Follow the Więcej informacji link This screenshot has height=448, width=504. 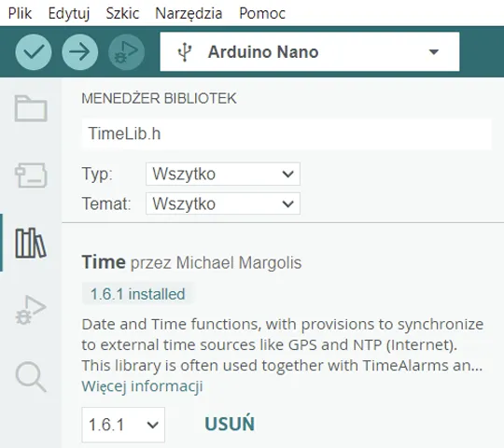(142, 385)
